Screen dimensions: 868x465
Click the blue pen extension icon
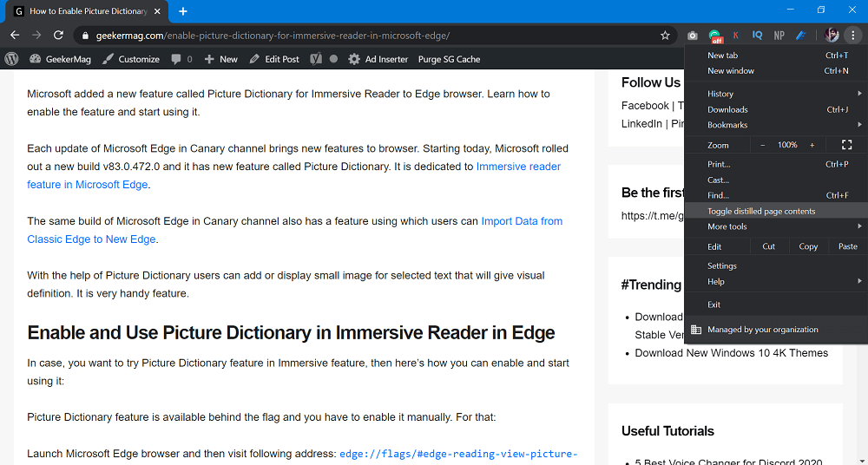click(x=801, y=36)
